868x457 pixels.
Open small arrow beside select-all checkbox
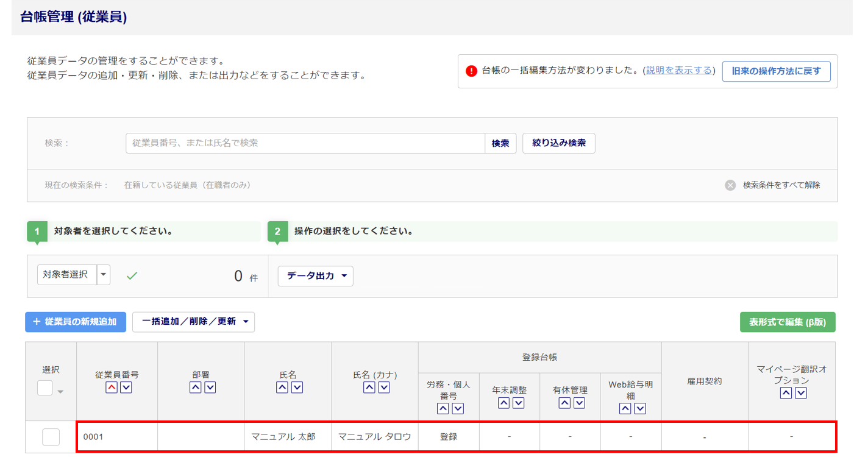coord(60,392)
